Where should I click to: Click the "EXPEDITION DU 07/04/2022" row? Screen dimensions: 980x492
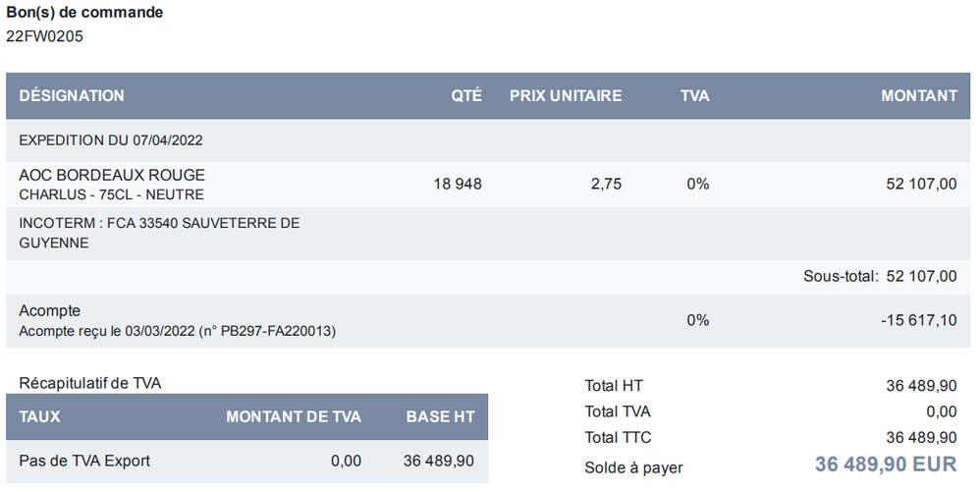pos(111,140)
